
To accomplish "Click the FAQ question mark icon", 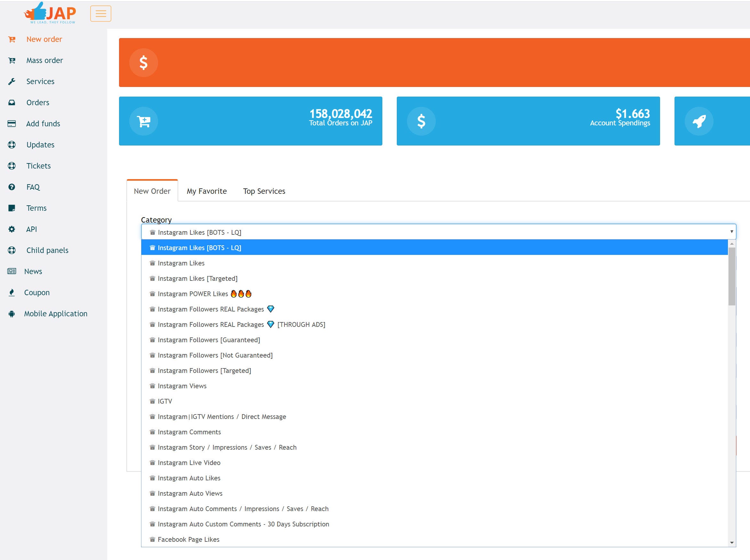I will 12,187.
